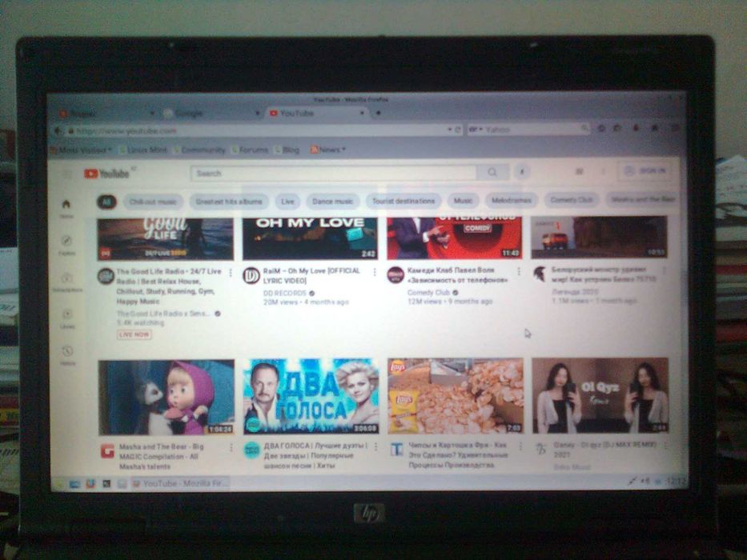
Task: Close the YouTube tab
Action: click(362, 113)
